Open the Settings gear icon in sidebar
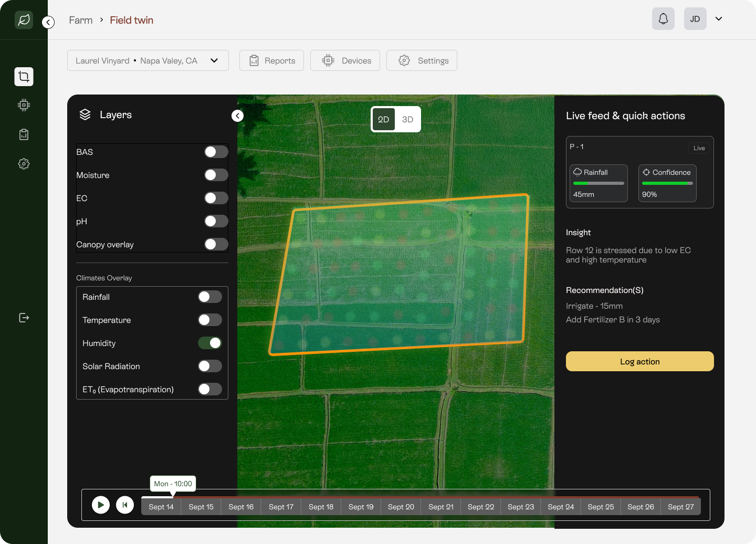Image resolution: width=756 pixels, height=544 pixels. click(24, 164)
